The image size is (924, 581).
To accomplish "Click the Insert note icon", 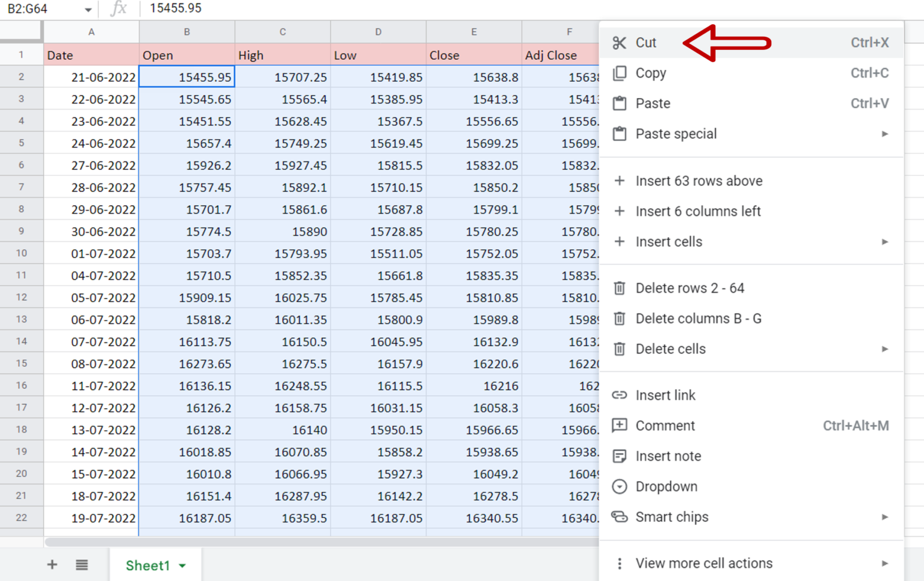I will coord(620,456).
